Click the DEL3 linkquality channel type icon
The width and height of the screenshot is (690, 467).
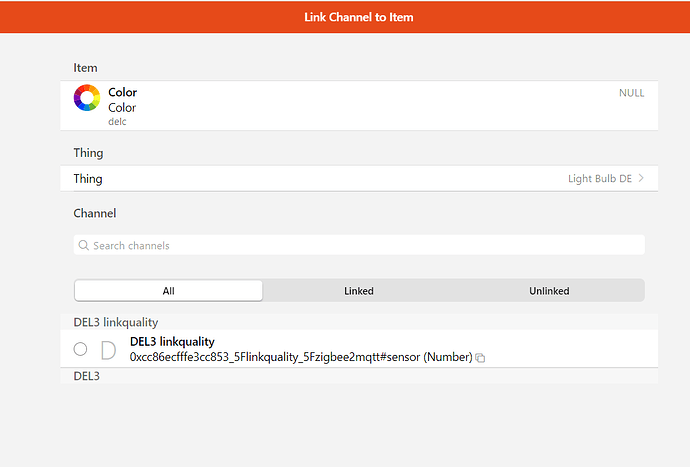(x=109, y=349)
